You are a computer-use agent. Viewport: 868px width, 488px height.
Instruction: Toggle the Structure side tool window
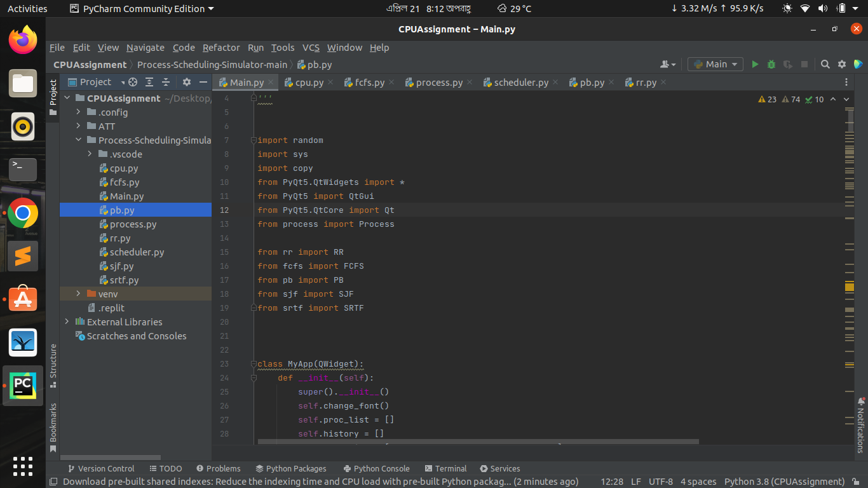pos(53,367)
